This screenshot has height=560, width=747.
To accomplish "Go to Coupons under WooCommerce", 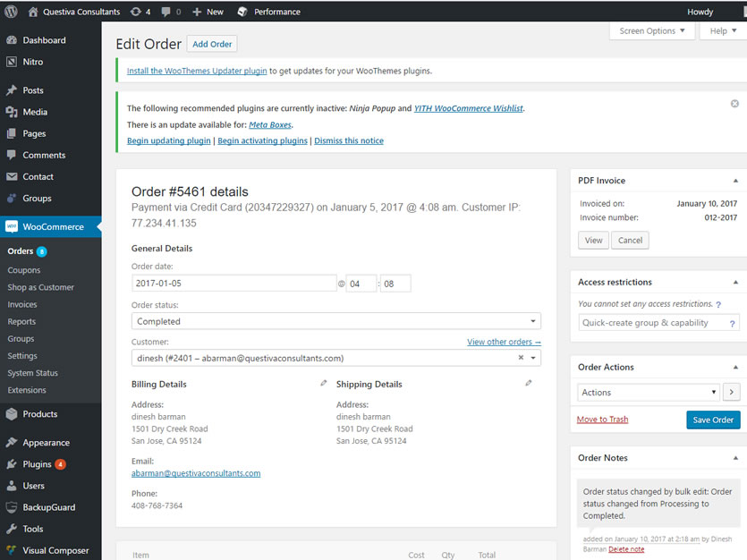I will [x=24, y=270].
